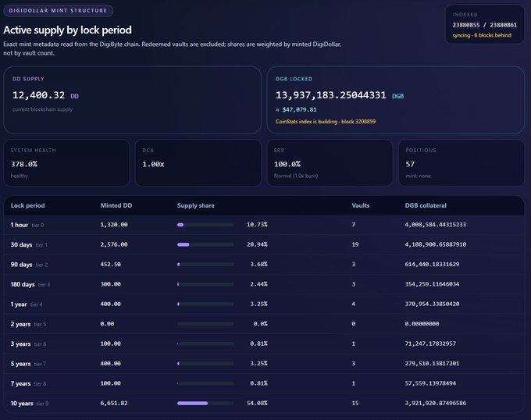The image size is (531, 420).
Task: Select the DGB LOCKED amount 13,937,183.25044331
Action: tap(330, 95)
